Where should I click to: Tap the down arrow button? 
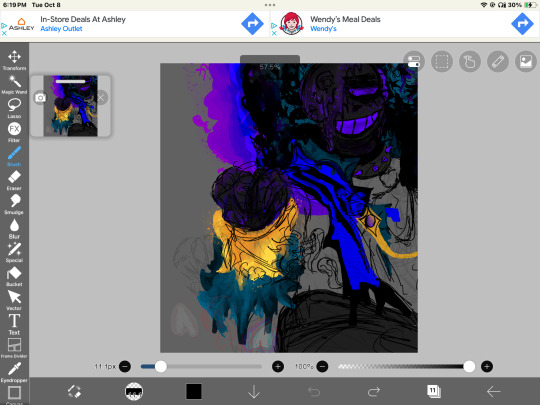(254, 392)
